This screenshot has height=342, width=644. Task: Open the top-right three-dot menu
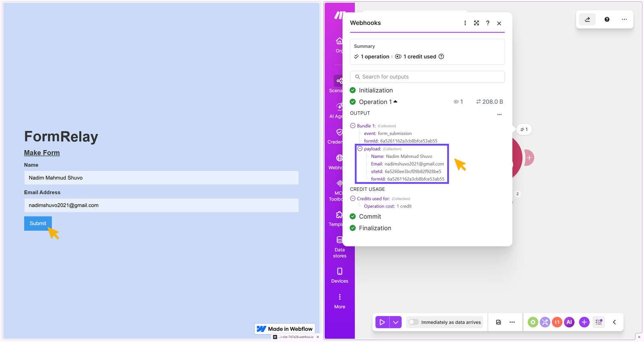tap(624, 19)
